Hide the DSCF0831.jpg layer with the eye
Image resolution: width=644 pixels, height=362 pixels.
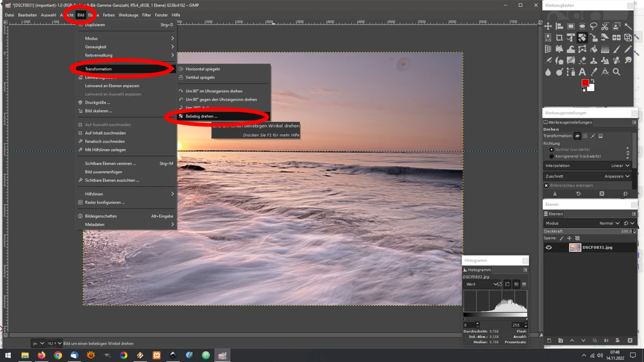(549, 247)
